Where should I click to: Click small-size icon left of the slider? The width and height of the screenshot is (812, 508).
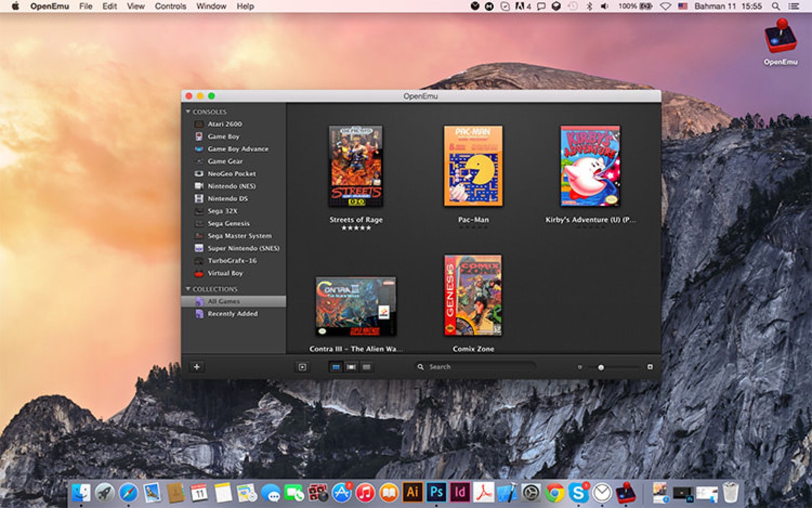click(x=580, y=367)
